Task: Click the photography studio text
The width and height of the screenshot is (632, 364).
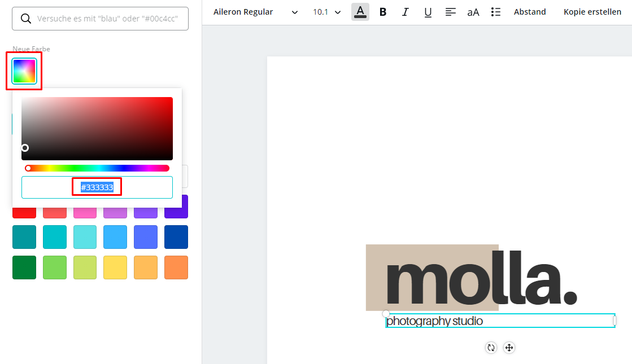Action: pyautogui.click(x=434, y=321)
